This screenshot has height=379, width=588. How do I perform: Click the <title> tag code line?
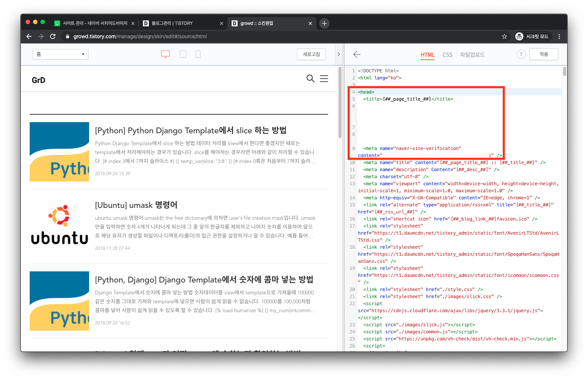[408, 99]
